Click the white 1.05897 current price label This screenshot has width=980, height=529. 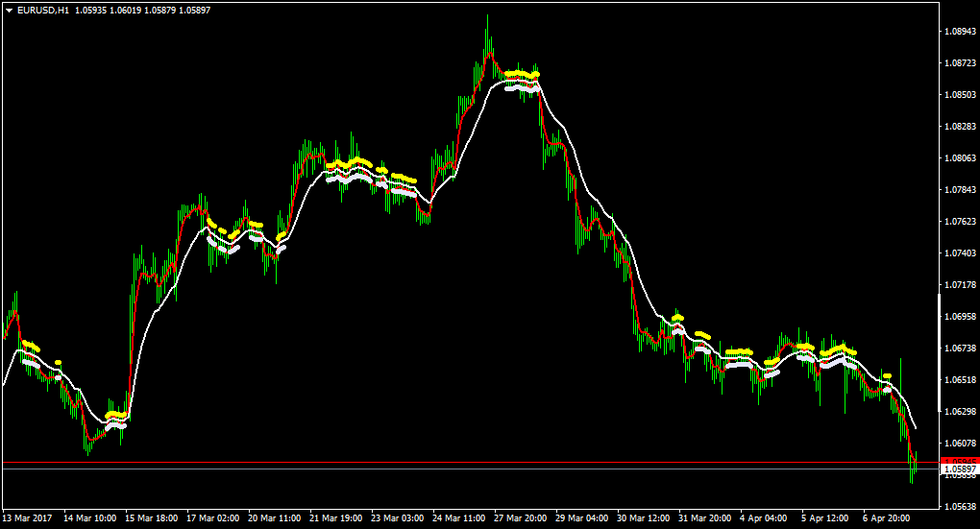pos(960,469)
